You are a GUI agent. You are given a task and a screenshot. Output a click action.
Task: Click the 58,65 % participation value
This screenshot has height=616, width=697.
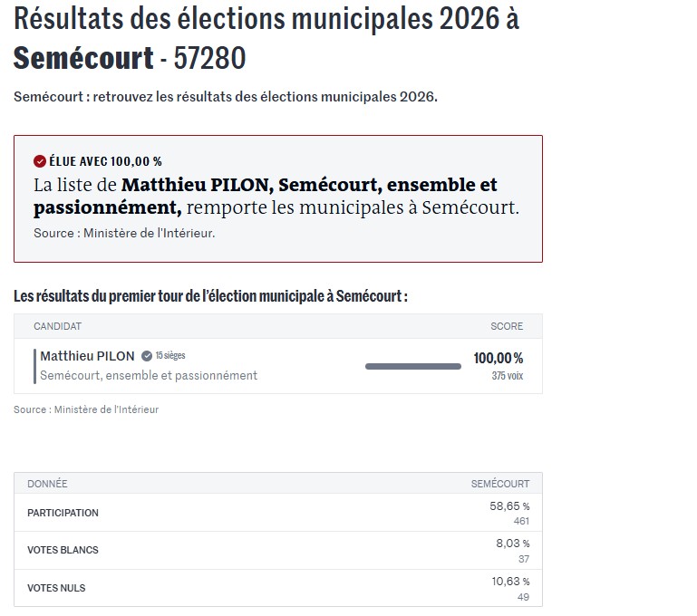[x=509, y=506]
